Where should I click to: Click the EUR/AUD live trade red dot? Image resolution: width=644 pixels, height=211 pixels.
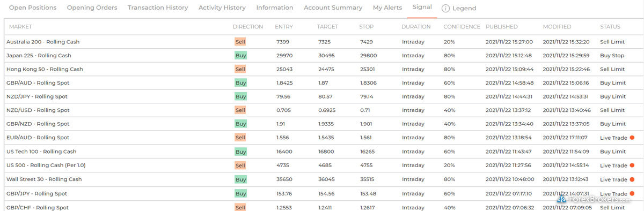[632, 138]
